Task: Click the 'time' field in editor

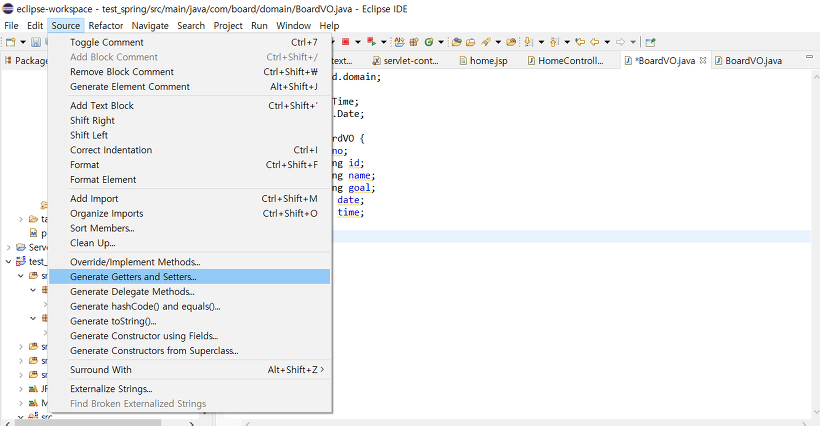Action: pos(348,212)
